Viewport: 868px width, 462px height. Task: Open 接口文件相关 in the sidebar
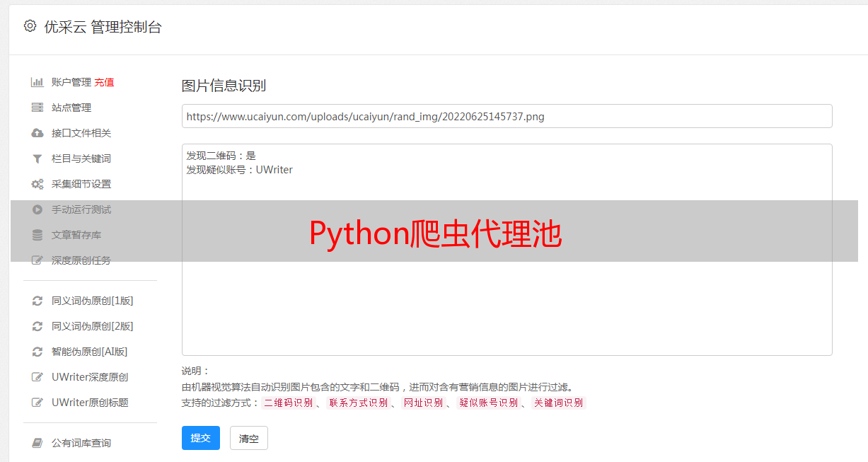click(x=81, y=133)
